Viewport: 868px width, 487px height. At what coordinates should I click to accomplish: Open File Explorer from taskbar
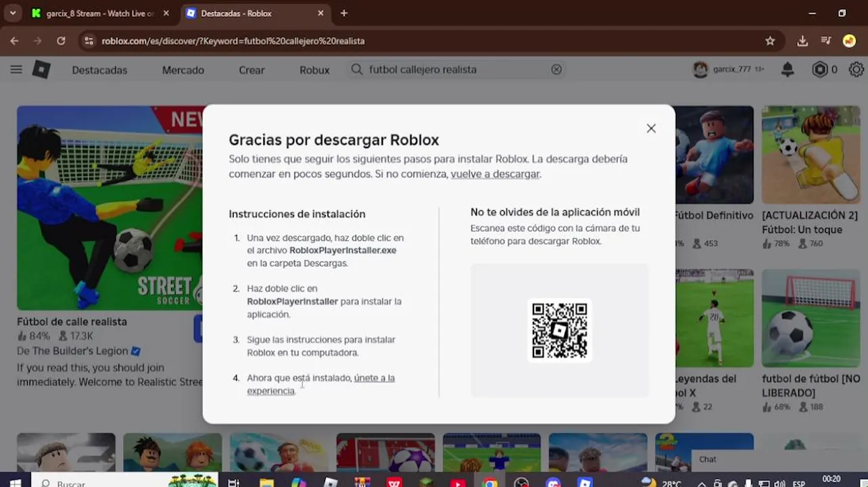(x=266, y=482)
